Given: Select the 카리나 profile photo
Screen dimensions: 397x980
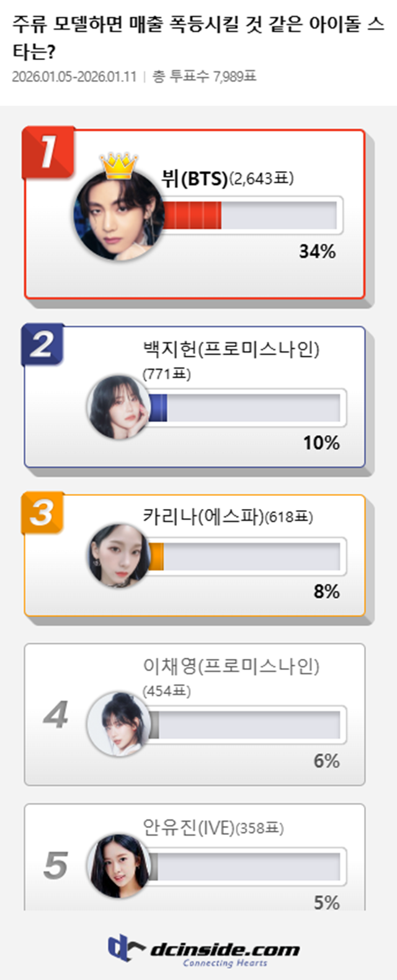Looking at the screenshot, I should [x=118, y=555].
